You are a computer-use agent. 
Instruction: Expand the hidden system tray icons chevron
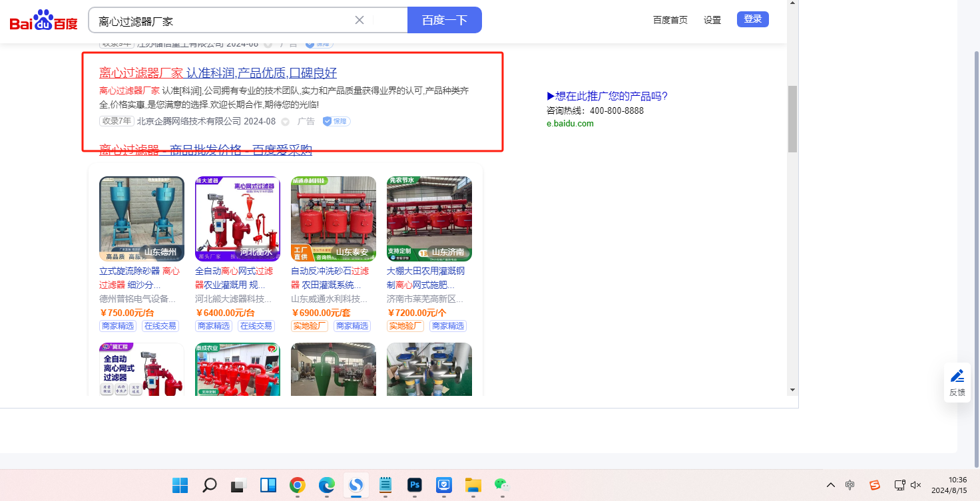pos(831,485)
